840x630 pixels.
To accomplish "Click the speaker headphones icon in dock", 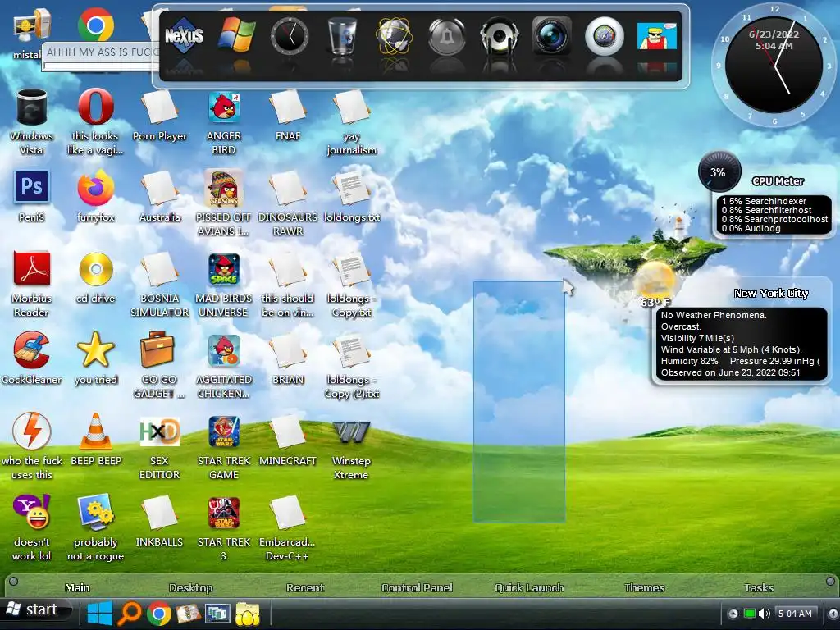I will pos(500,36).
